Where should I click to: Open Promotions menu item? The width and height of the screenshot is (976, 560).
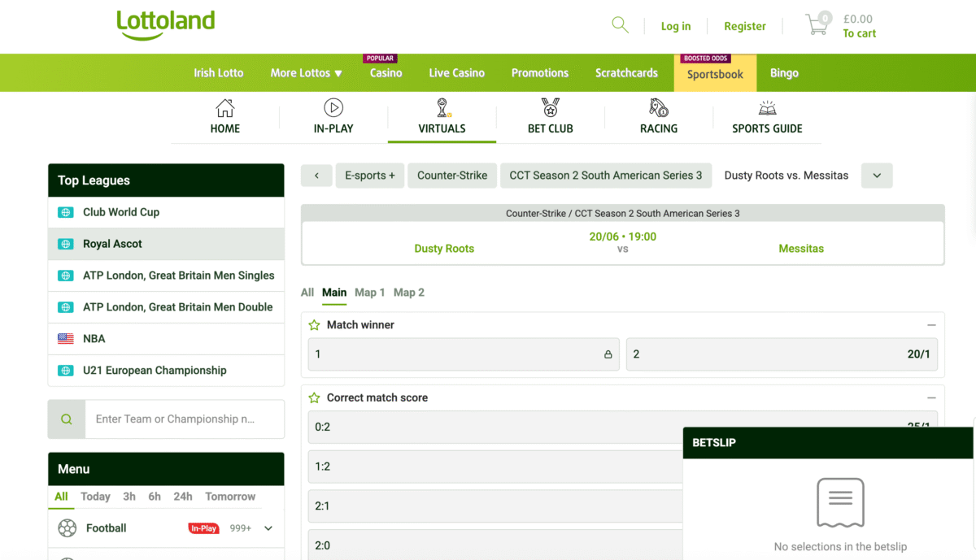[540, 73]
